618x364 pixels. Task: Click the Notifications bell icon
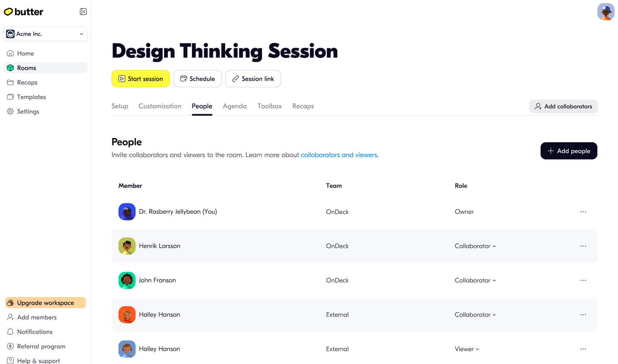click(x=10, y=332)
